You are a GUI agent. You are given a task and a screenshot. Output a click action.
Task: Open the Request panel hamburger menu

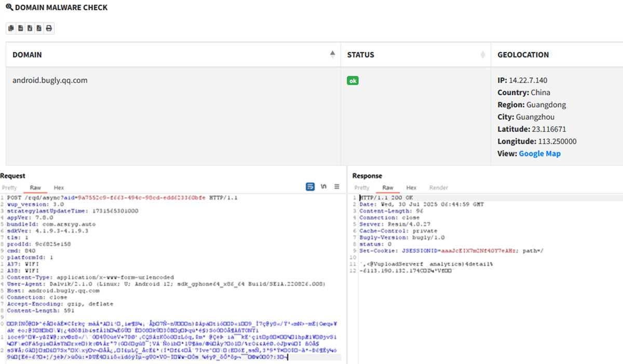[x=336, y=187]
